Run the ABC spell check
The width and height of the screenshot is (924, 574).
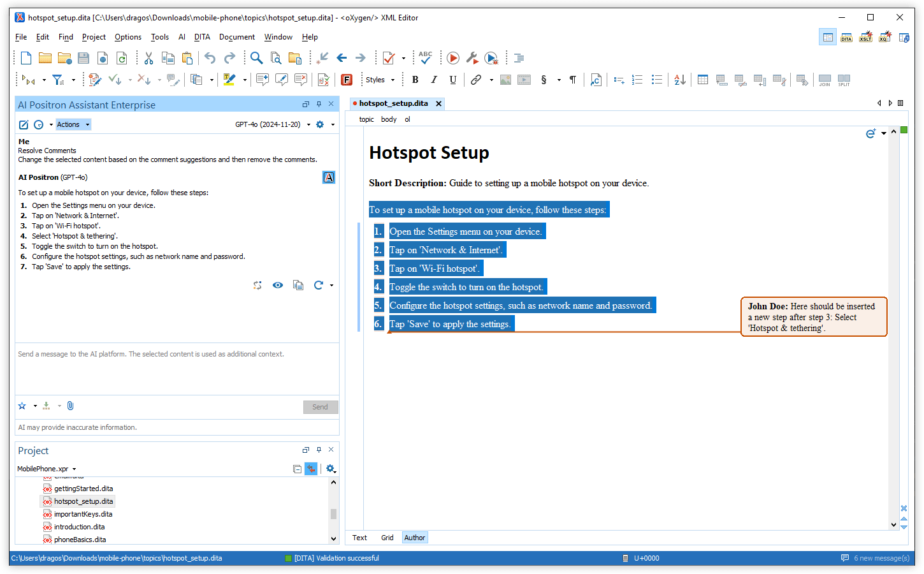(426, 58)
